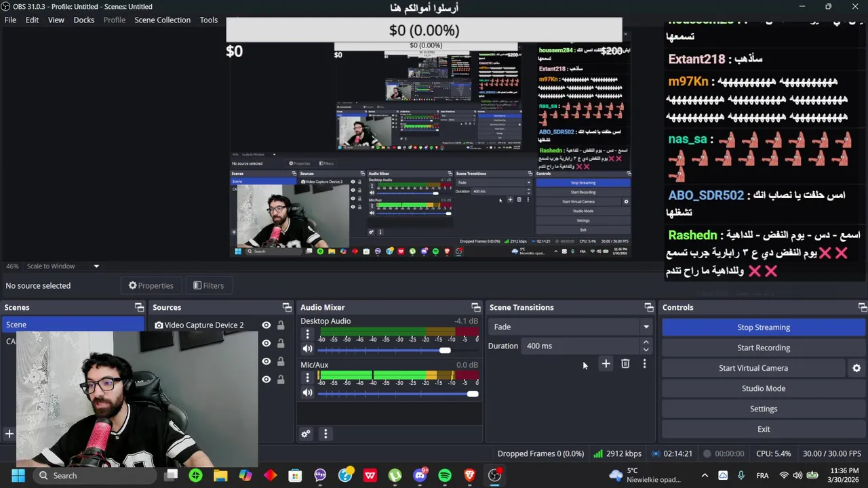
Task: Open the Scene Collection menu
Action: coord(162,20)
